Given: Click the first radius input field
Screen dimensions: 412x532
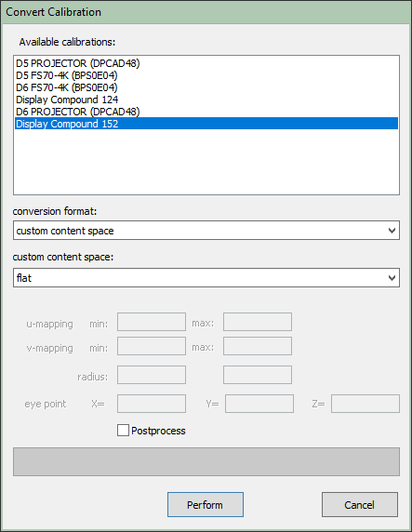Looking at the screenshot, I should pos(152,375).
